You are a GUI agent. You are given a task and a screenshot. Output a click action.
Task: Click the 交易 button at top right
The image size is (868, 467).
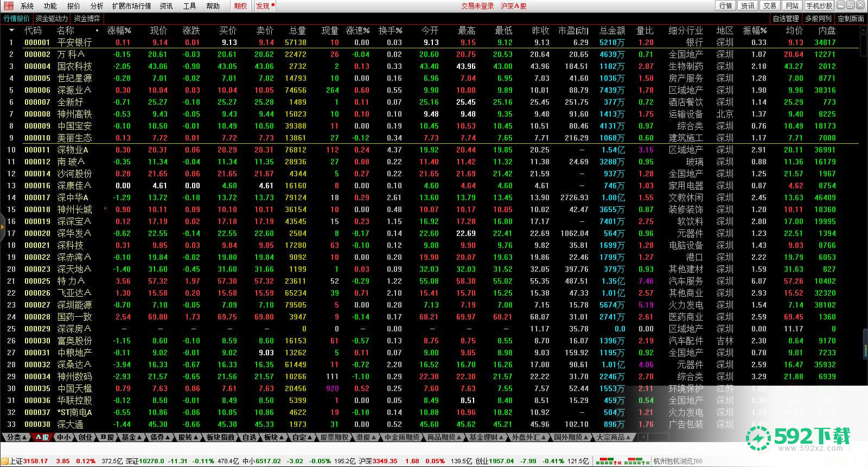pos(770,5)
